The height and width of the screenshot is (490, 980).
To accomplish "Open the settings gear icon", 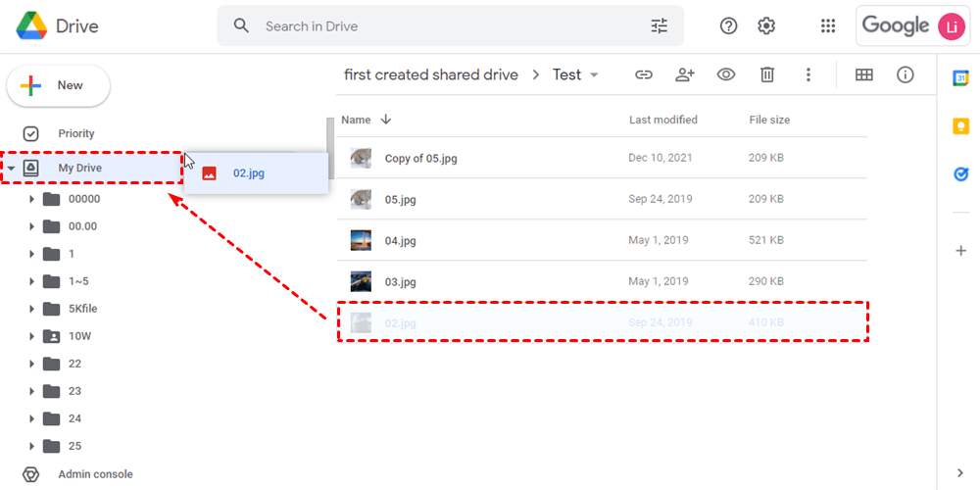I will pyautogui.click(x=767, y=26).
